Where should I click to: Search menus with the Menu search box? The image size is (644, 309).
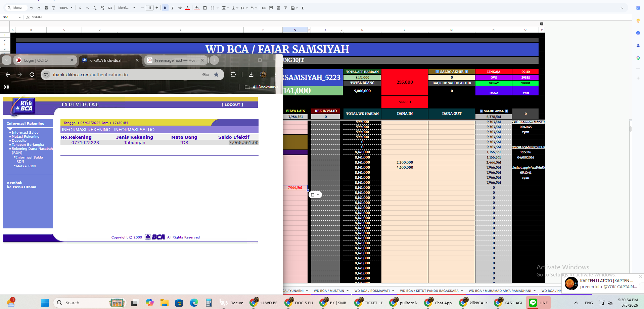pos(15,8)
